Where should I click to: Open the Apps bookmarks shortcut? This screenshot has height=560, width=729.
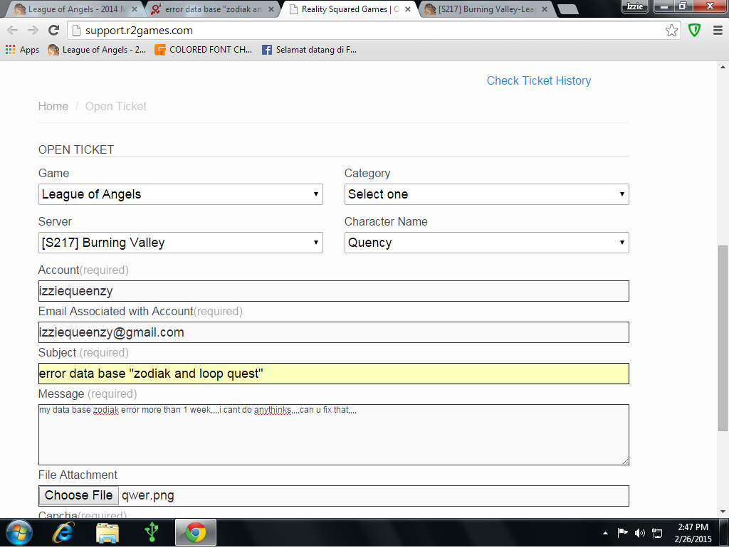(22, 50)
